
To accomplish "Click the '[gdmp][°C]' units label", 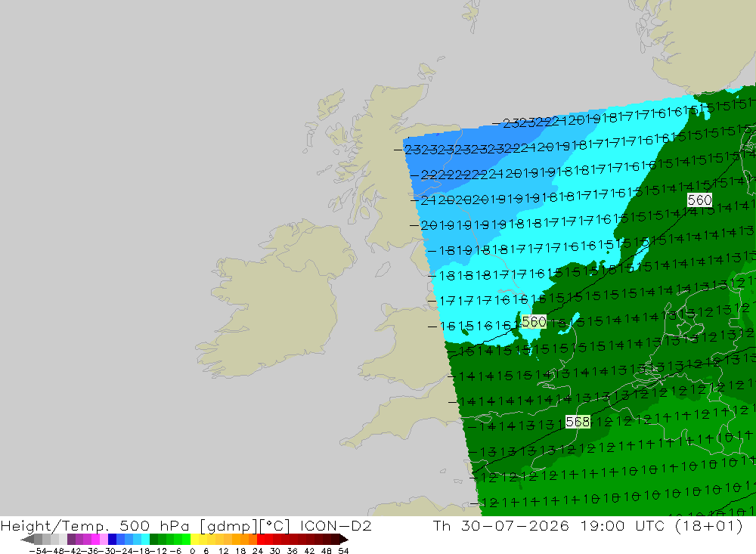I will coord(244,525).
